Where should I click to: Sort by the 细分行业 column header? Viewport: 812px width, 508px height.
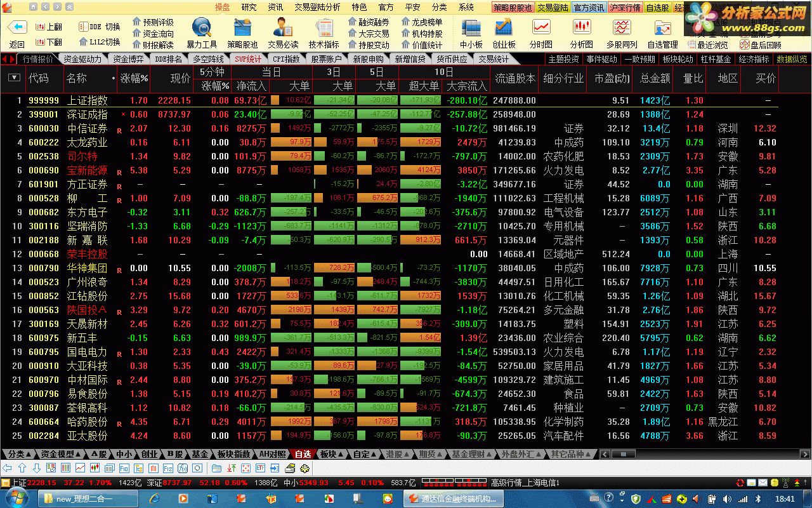(563, 78)
